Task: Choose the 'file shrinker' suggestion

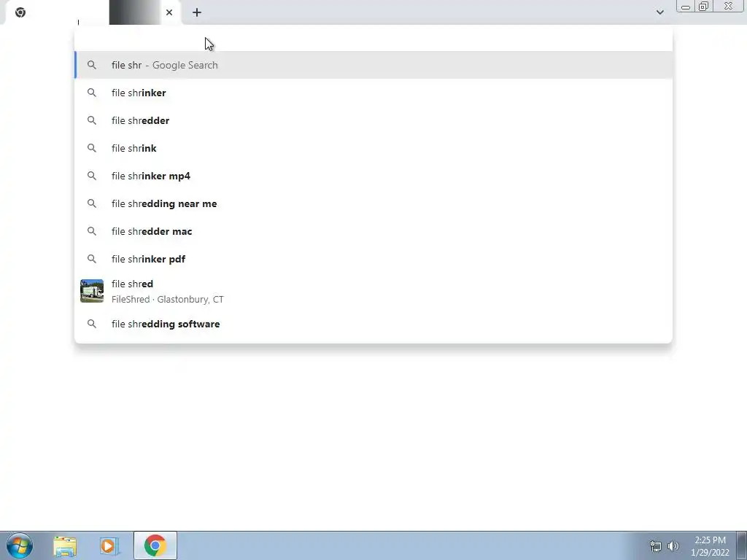Action: 373,93
